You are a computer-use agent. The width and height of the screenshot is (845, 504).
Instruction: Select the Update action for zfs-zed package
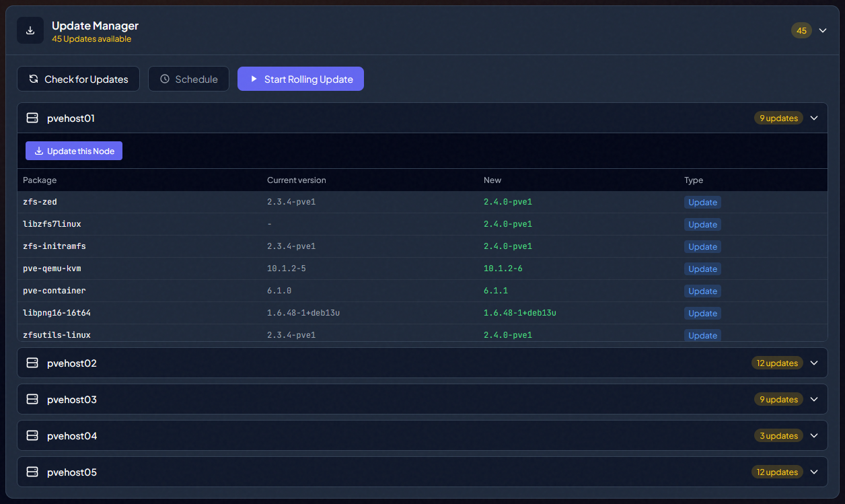[x=702, y=202]
